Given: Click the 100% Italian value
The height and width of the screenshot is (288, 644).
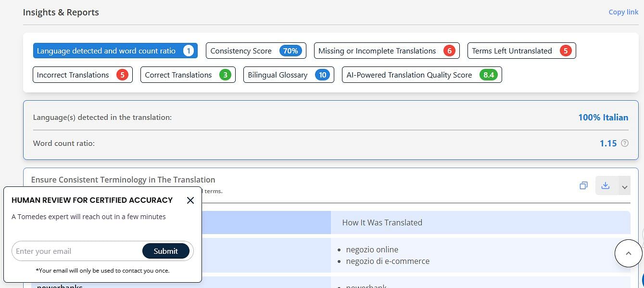Looking at the screenshot, I should (603, 117).
